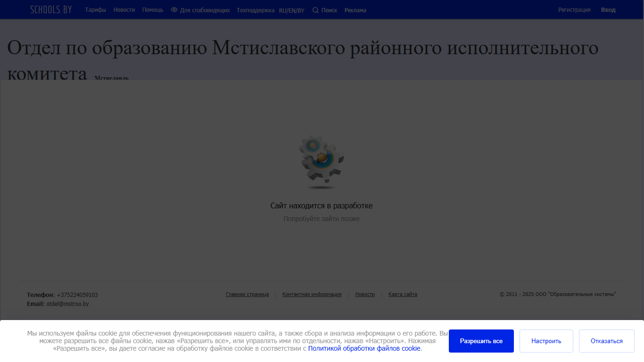
Task: Switch language via RU/EN/BY
Action: click(292, 10)
